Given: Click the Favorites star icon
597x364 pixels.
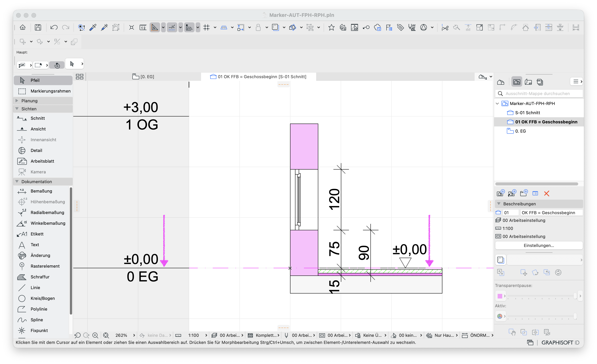Looking at the screenshot, I should tap(331, 27).
